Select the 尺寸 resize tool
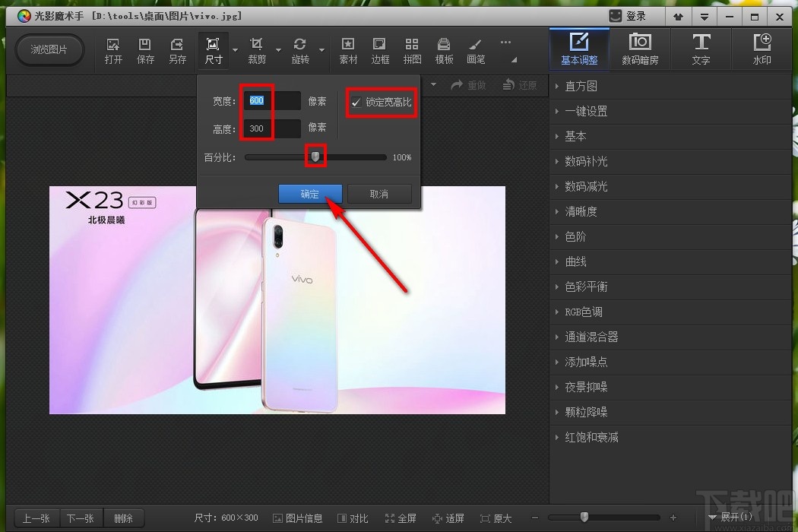 [x=214, y=51]
